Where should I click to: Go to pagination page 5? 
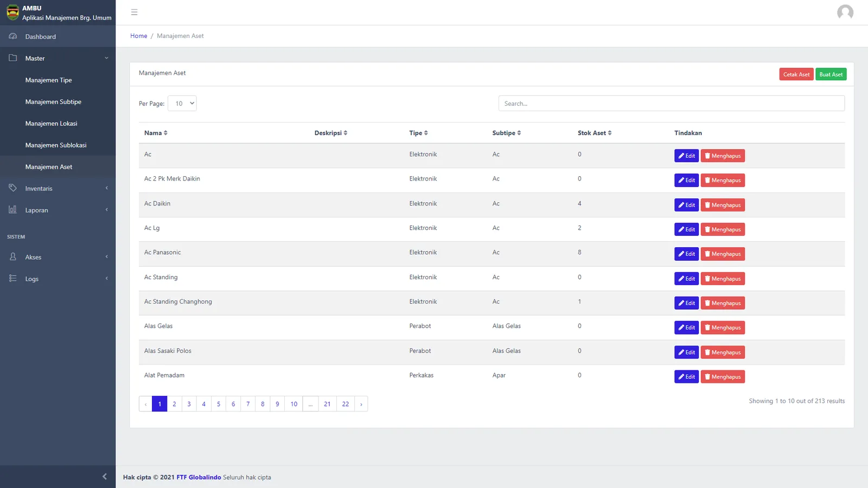(x=219, y=404)
